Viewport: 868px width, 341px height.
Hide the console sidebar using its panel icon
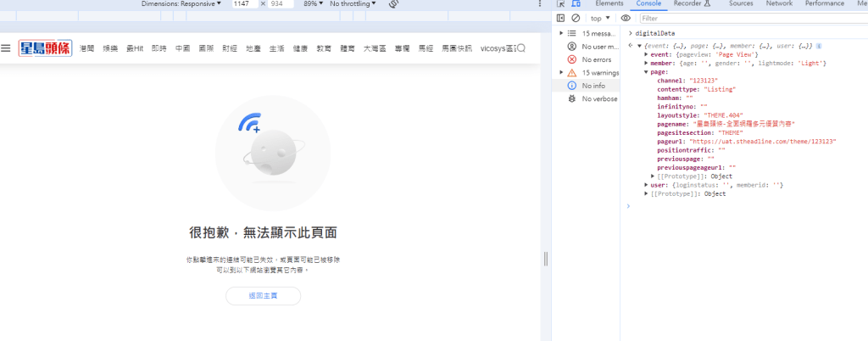[561, 18]
